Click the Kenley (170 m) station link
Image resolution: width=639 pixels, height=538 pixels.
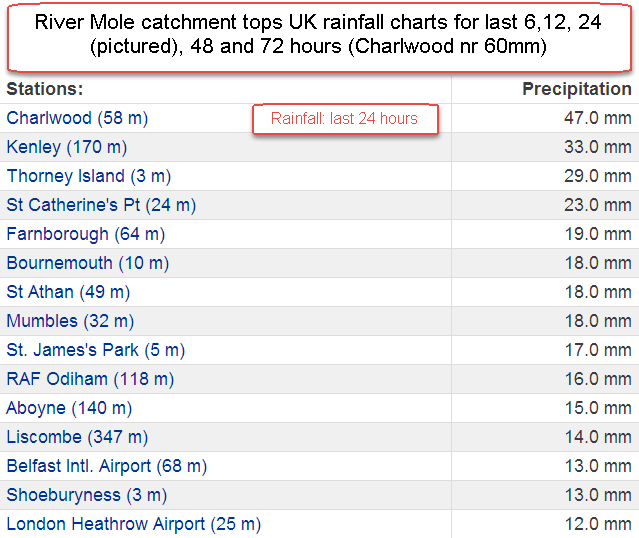67,147
